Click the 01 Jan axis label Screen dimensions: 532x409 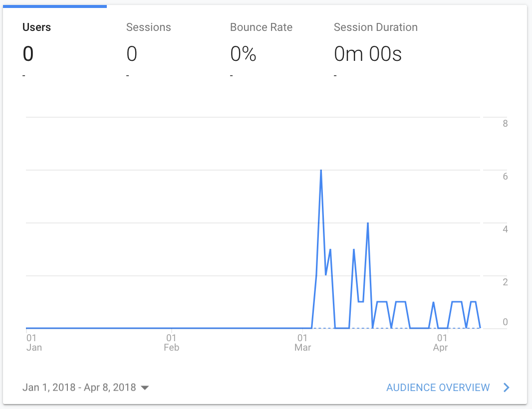pos(33,343)
